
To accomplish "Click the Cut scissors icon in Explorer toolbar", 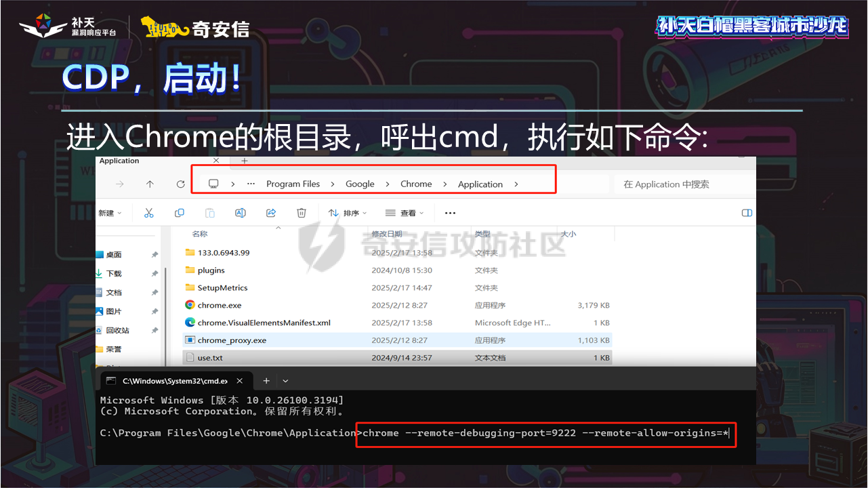I will click(149, 213).
